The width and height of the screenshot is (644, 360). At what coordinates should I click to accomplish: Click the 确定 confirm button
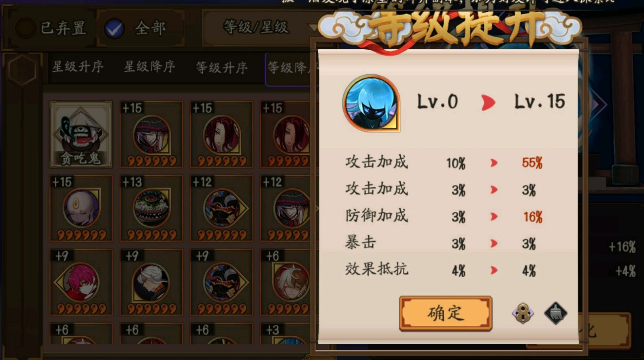tap(445, 313)
